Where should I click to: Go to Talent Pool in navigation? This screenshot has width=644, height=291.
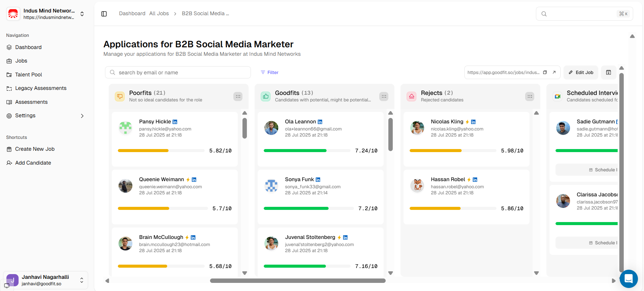pyautogui.click(x=28, y=75)
